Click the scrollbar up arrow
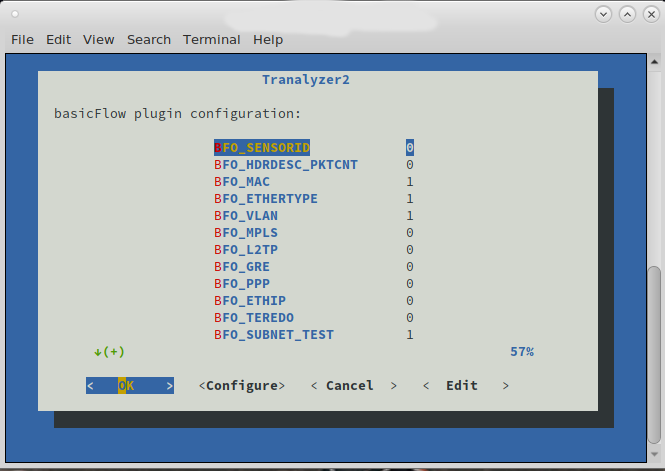This screenshot has height=471, width=665. point(654,62)
